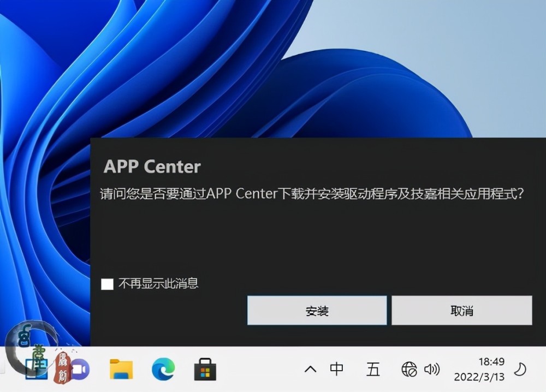Click the message about 下载并安装驱动程序
This screenshot has height=392, width=546.
pos(312,194)
